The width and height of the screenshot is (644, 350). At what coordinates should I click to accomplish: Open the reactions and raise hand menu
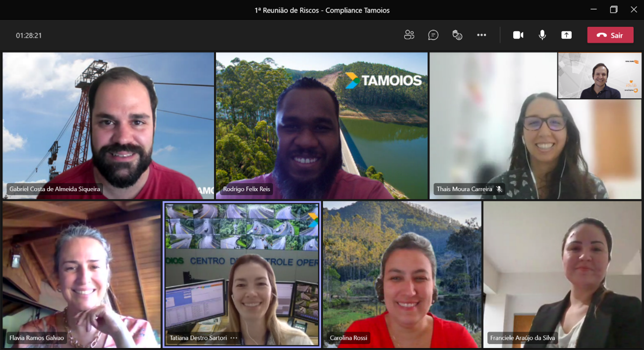[x=457, y=35]
